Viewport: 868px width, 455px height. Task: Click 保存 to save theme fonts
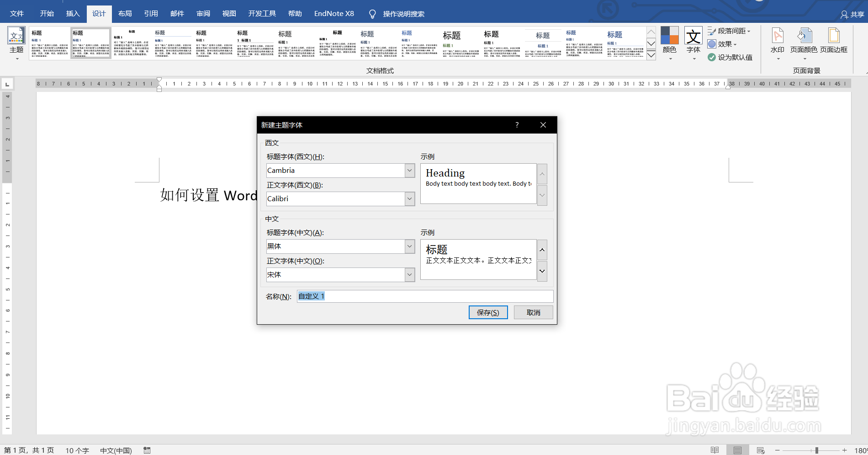point(488,312)
